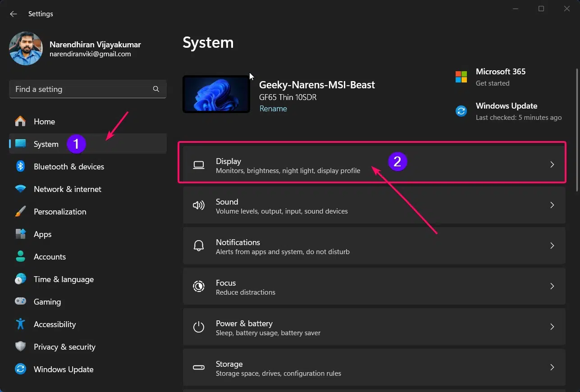Open Power & battery settings row
The image size is (580, 392).
pyautogui.click(x=374, y=327)
